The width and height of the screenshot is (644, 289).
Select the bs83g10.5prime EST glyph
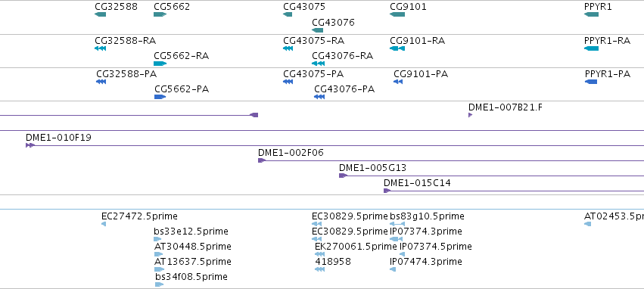point(397,224)
